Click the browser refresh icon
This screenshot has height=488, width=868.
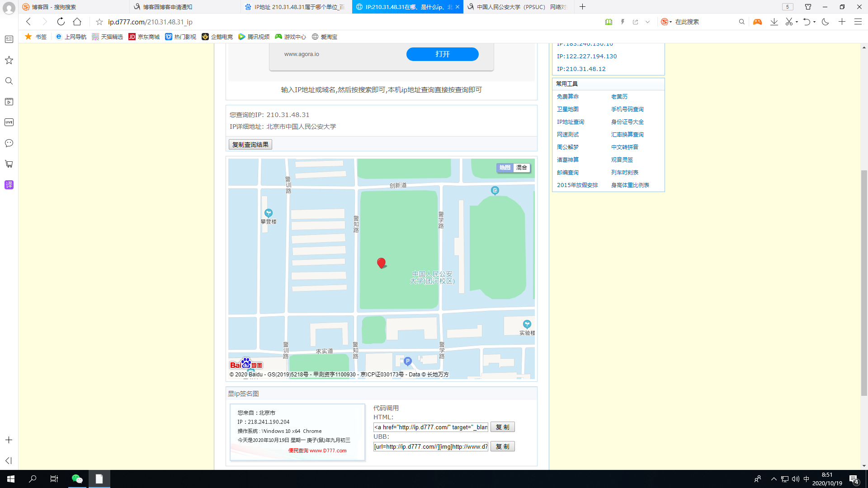tap(61, 22)
